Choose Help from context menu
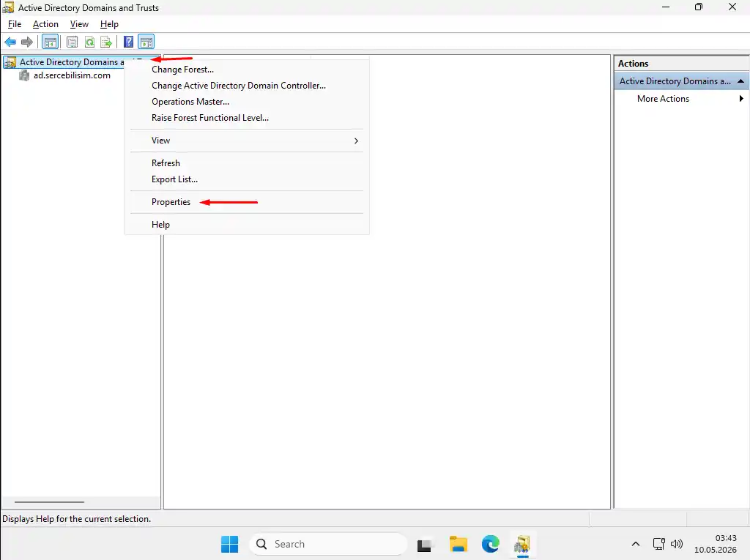Image resolution: width=750 pixels, height=560 pixels. [247, 225]
